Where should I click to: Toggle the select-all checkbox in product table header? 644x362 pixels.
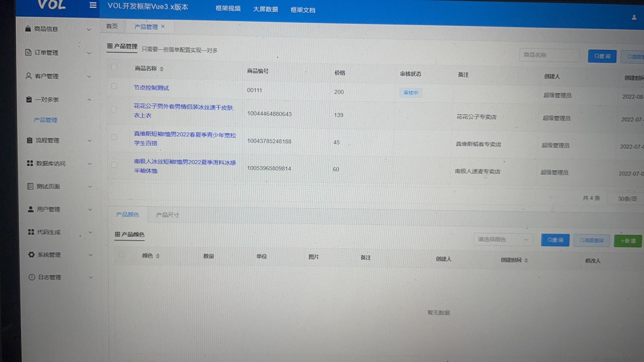[114, 67]
